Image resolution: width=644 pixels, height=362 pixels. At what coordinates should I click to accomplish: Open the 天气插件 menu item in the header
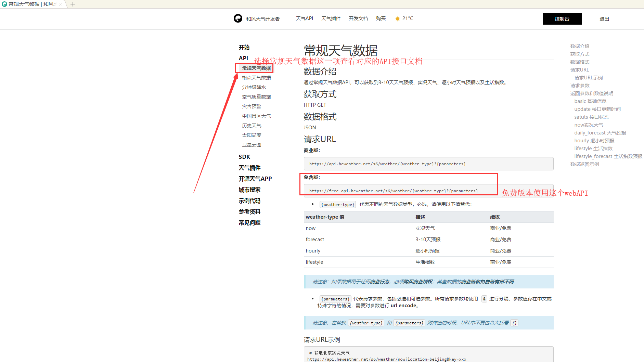[x=331, y=18]
